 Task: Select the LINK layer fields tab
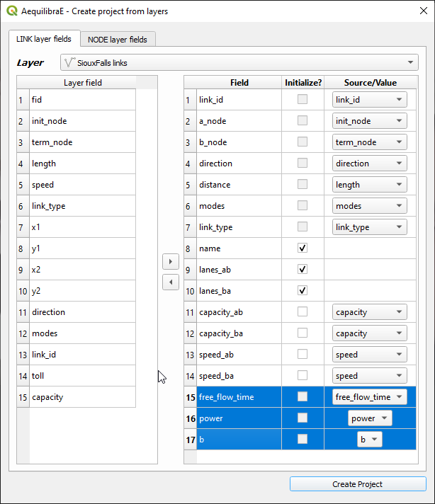tap(44, 39)
